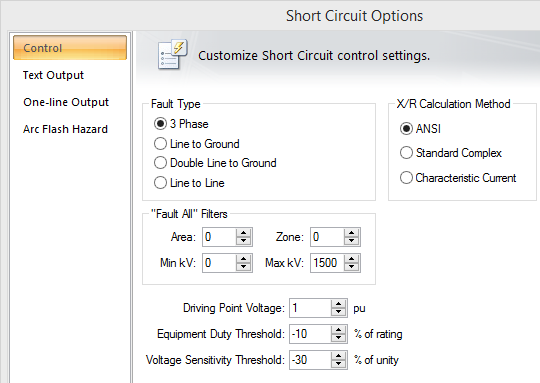Viewport: 540px width, 383px height.
Task: Choose Standard Complex X/R method
Action: tap(451, 153)
